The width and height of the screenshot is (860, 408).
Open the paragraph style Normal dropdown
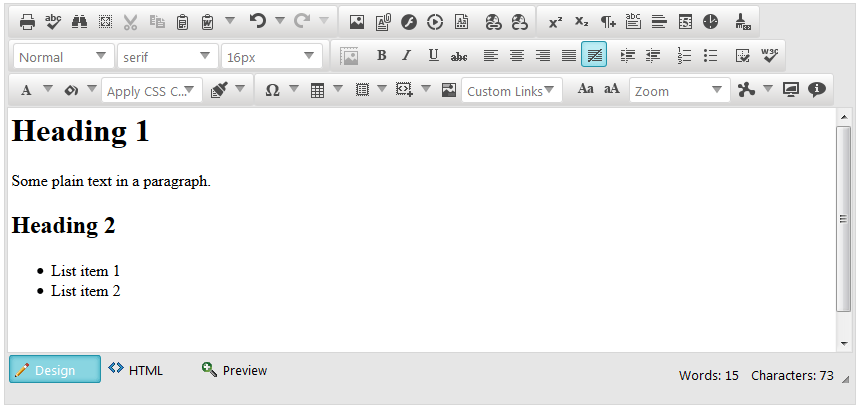(62, 57)
